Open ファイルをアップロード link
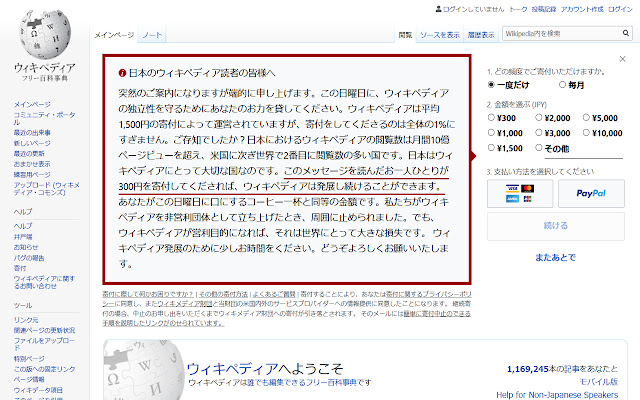Image resolution: width=640 pixels, height=400 pixels. (44, 344)
